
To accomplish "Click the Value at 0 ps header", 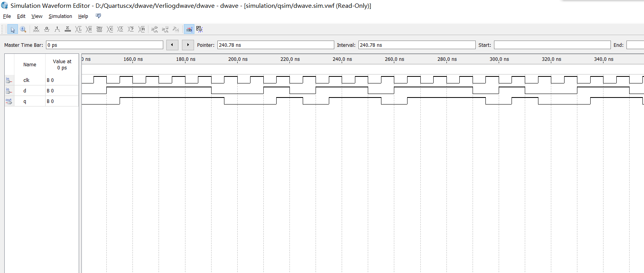I will 62,65.
